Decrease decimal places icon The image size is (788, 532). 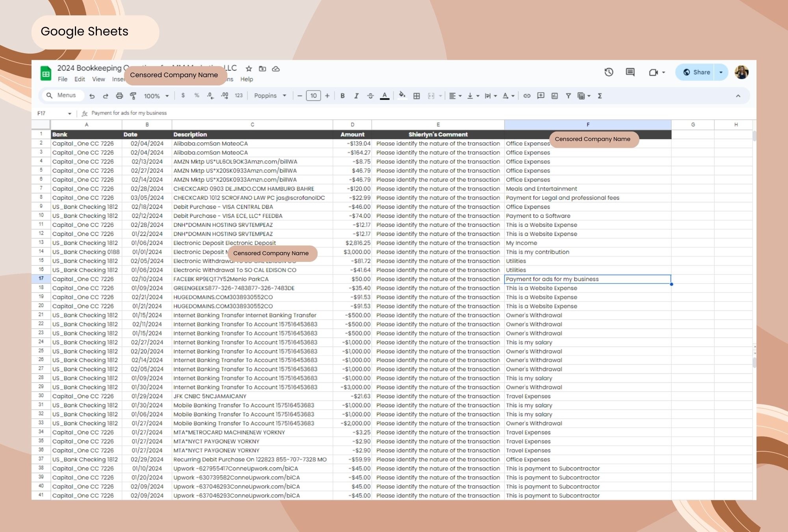tap(210, 96)
